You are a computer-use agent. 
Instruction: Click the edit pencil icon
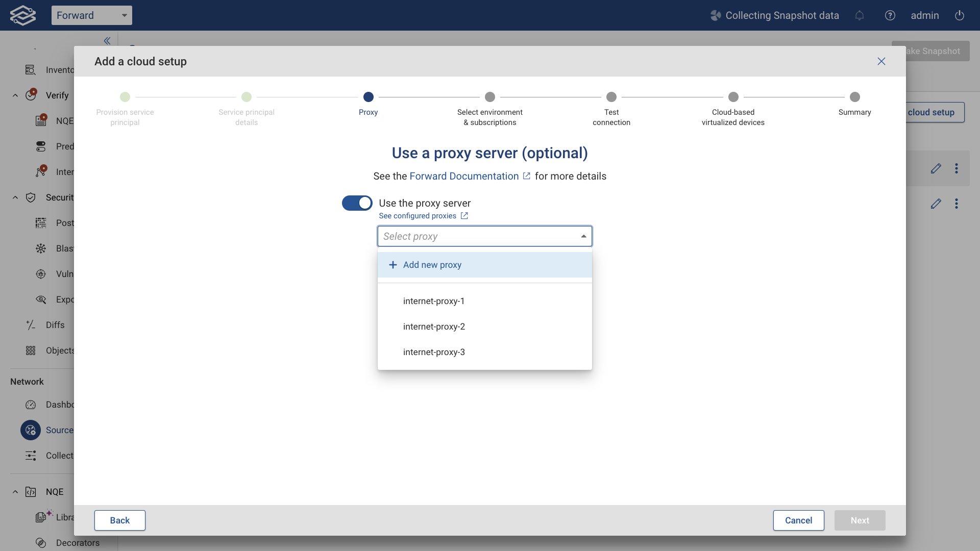pos(936,168)
